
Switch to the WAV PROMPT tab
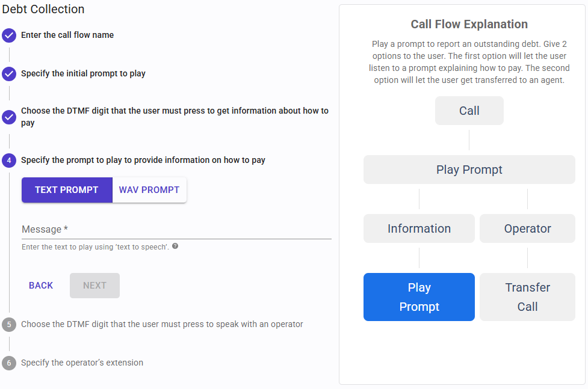[149, 189]
